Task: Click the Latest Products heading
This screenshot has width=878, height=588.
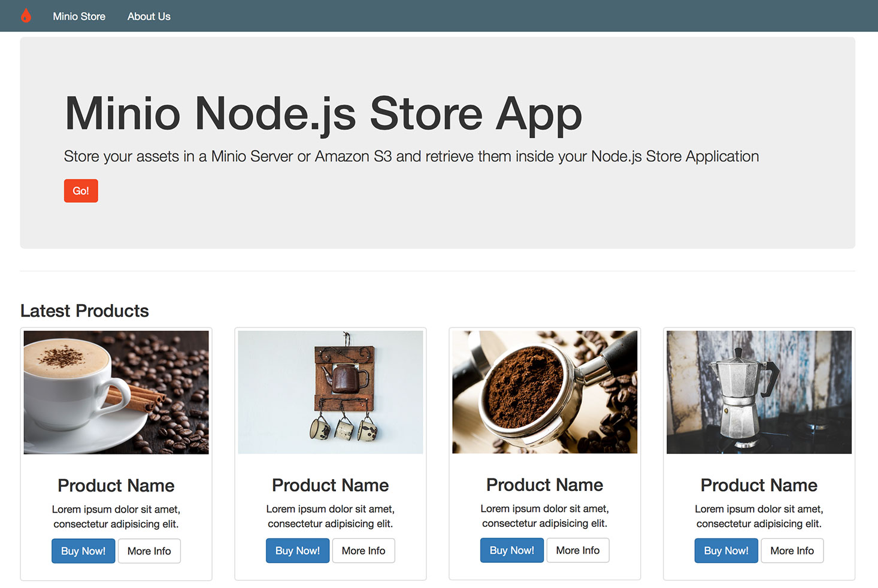Action: click(x=84, y=311)
